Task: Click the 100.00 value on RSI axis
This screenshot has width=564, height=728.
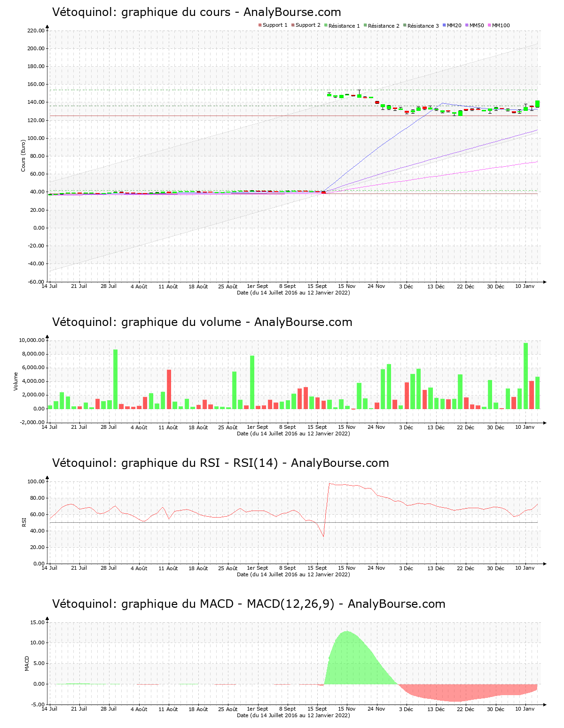Action: [x=36, y=481]
